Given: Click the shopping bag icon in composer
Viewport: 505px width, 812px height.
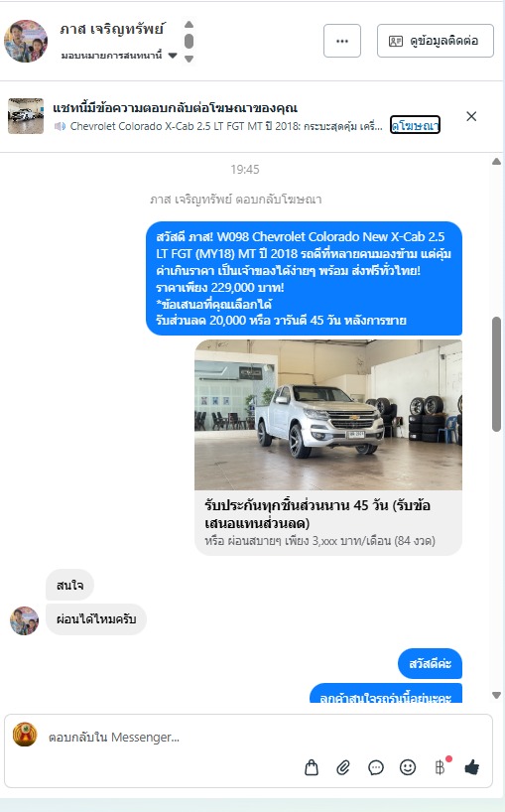Looking at the screenshot, I should tap(312, 767).
